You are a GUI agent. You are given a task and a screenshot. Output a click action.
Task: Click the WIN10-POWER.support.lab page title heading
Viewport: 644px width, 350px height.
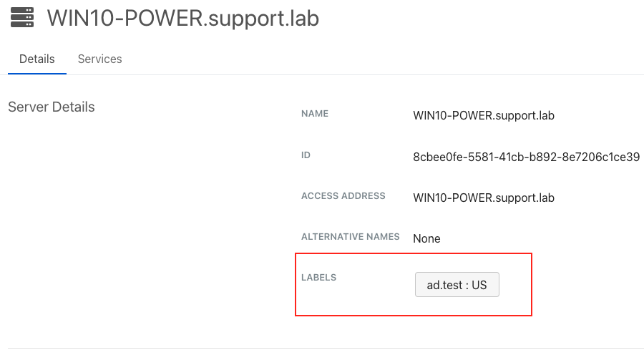183,18
